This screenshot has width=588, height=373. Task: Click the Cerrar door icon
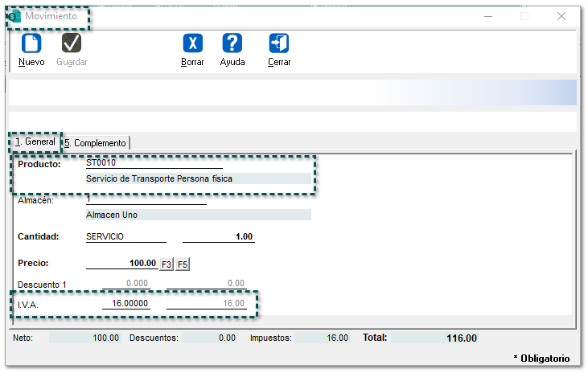279,43
